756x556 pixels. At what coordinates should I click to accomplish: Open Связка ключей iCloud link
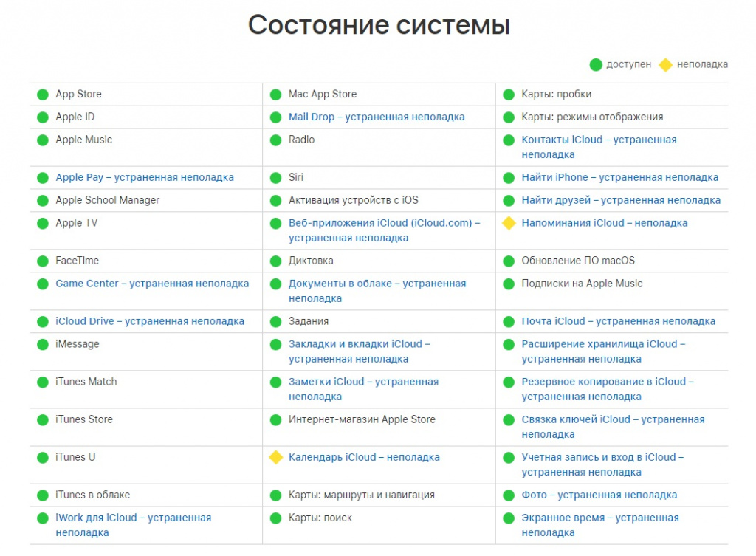(613, 427)
